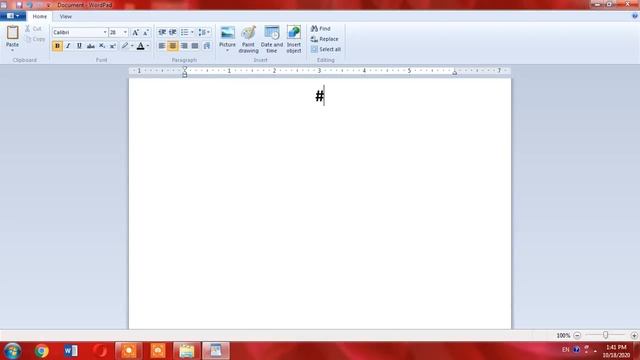Toggle Italic formatting
The height and width of the screenshot is (360, 640).
[x=68, y=46]
